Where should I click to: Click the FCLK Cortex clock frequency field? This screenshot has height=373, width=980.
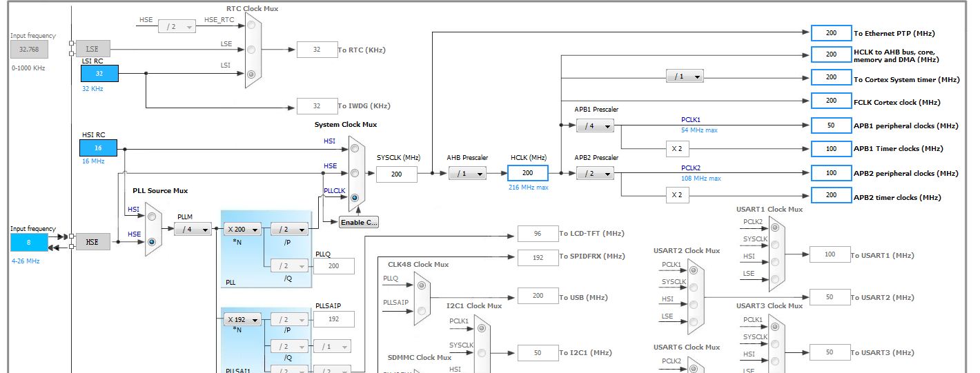tap(831, 101)
